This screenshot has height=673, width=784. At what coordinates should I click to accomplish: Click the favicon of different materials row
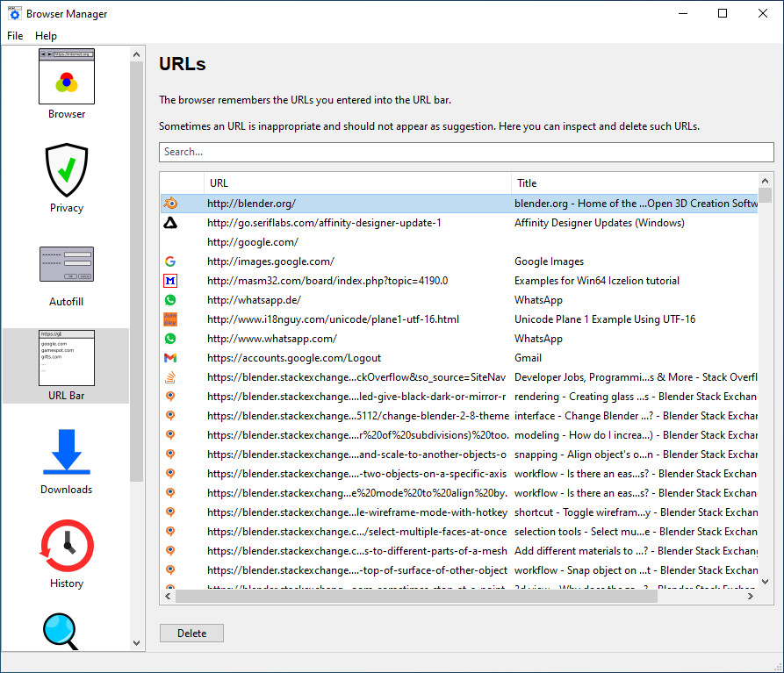tap(170, 551)
